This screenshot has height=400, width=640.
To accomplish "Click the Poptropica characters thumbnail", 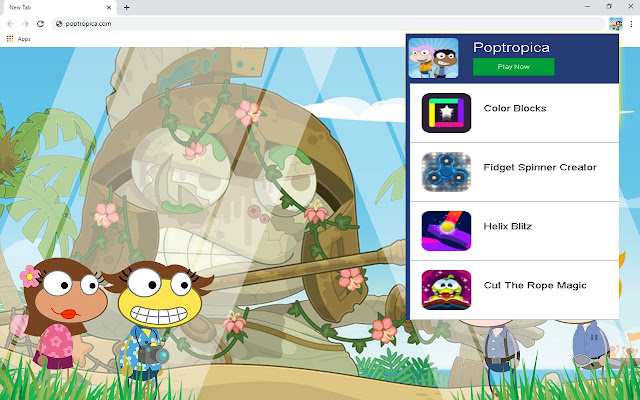I will (433, 58).
